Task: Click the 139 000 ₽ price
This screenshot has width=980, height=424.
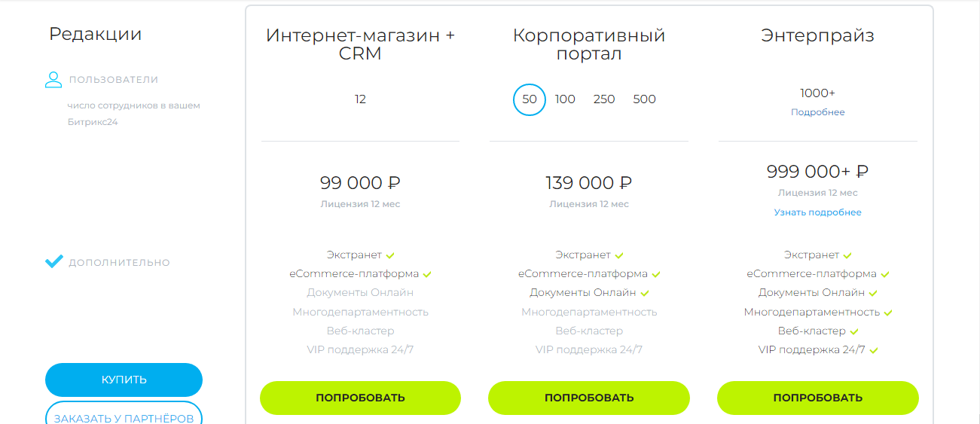Action: click(x=588, y=183)
